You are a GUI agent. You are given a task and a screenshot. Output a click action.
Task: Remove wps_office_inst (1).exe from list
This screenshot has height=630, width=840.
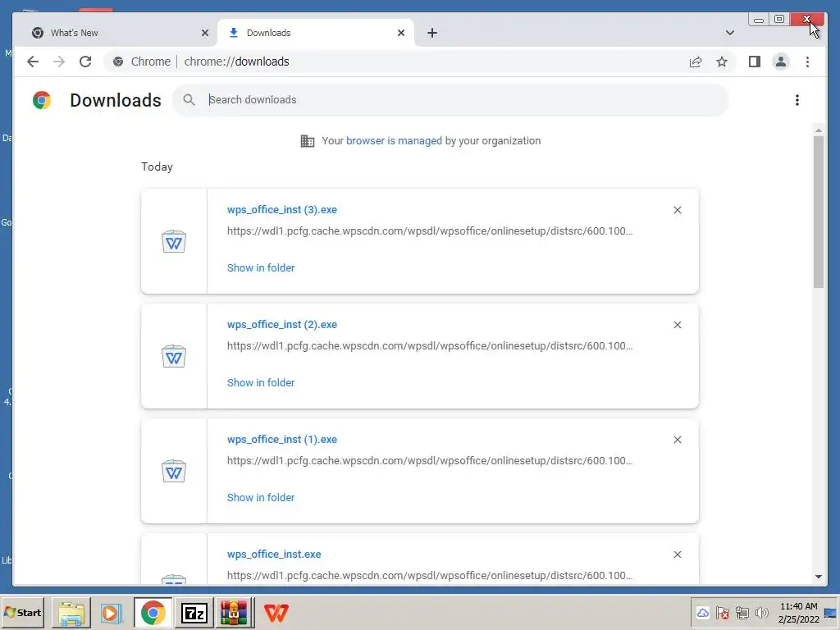[677, 440]
